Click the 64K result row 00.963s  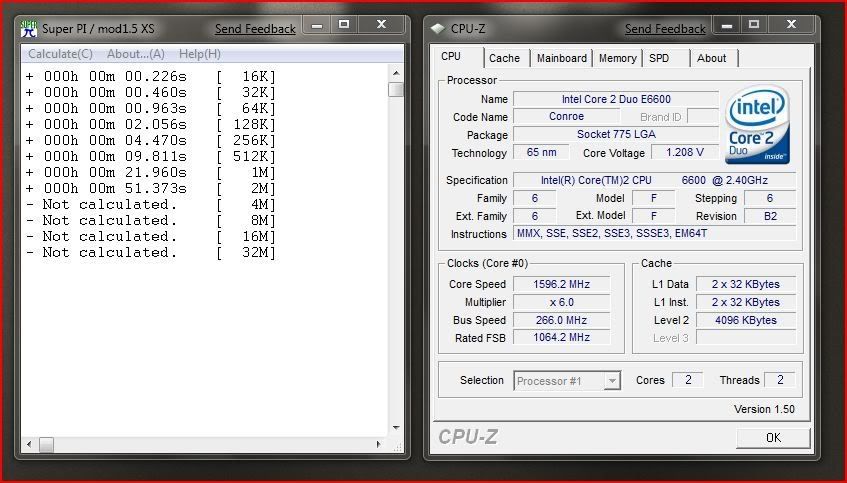[x=151, y=109]
